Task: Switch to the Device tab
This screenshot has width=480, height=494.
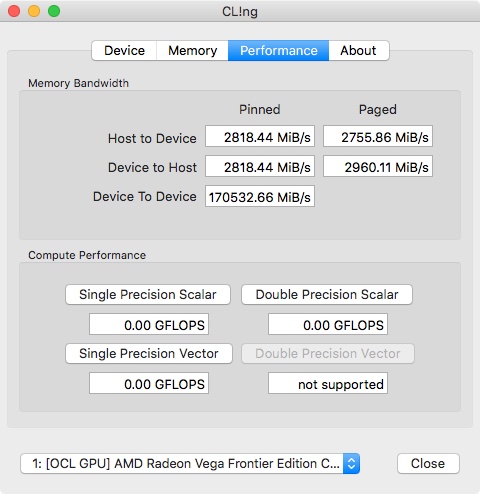Action: tap(124, 51)
